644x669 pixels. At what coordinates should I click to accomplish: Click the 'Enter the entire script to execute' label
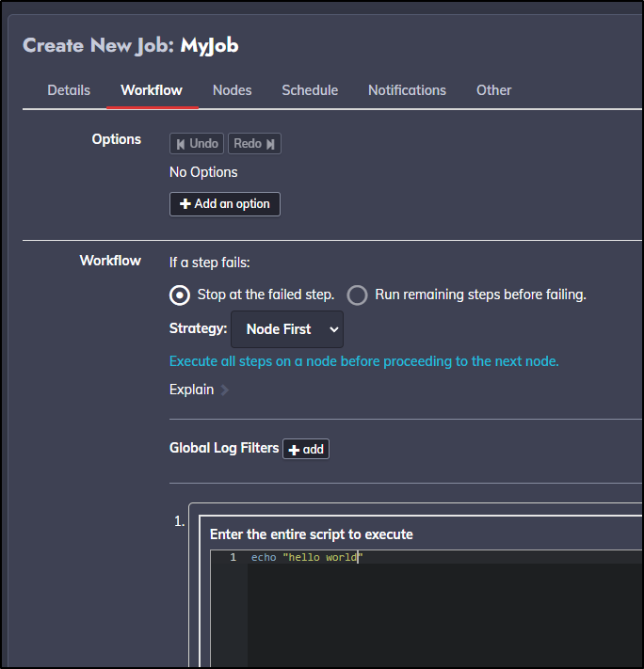[x=312, y=534]
